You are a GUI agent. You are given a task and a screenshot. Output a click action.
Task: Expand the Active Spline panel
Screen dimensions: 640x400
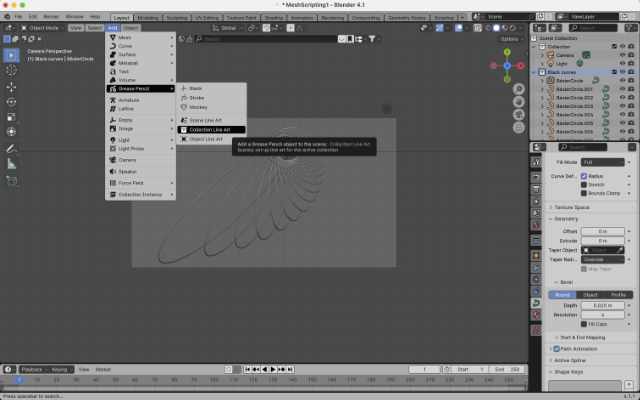click(569, 360)
